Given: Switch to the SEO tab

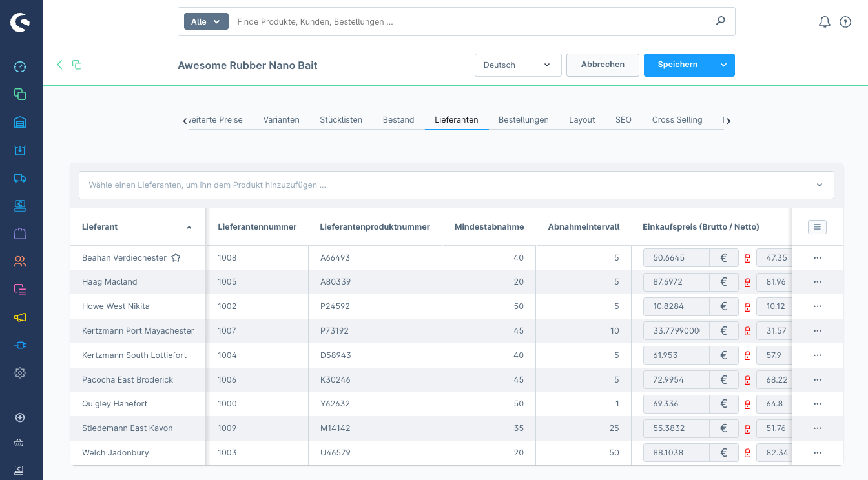Looking at the screenshot, I should [623, 120].
